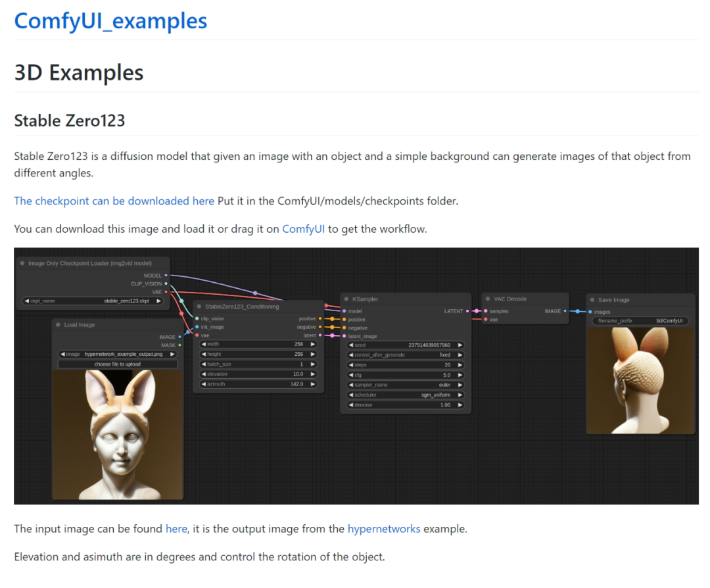Image resolution: width=710 pixels, height=588 pixels.
Task: Click the filename_prefix field showing 3d/ComfyUI
Action: pyautogui.click(x=640, y=321)
